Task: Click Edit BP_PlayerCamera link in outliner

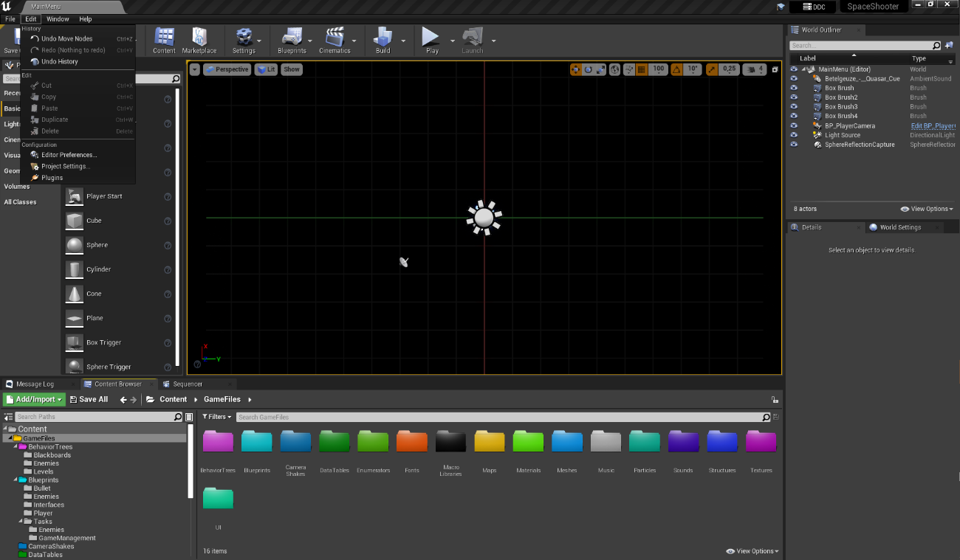Action: [x=933, y=125]
